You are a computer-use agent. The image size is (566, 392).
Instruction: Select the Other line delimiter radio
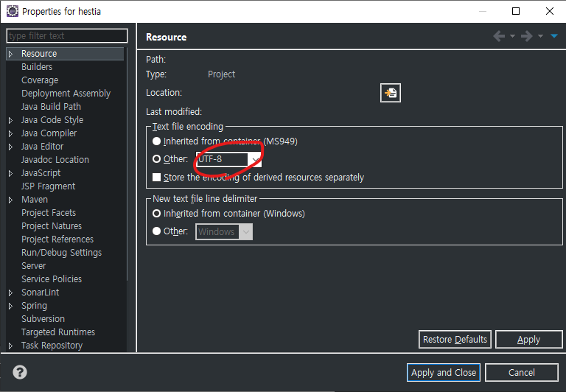click(x=156, y=231)
